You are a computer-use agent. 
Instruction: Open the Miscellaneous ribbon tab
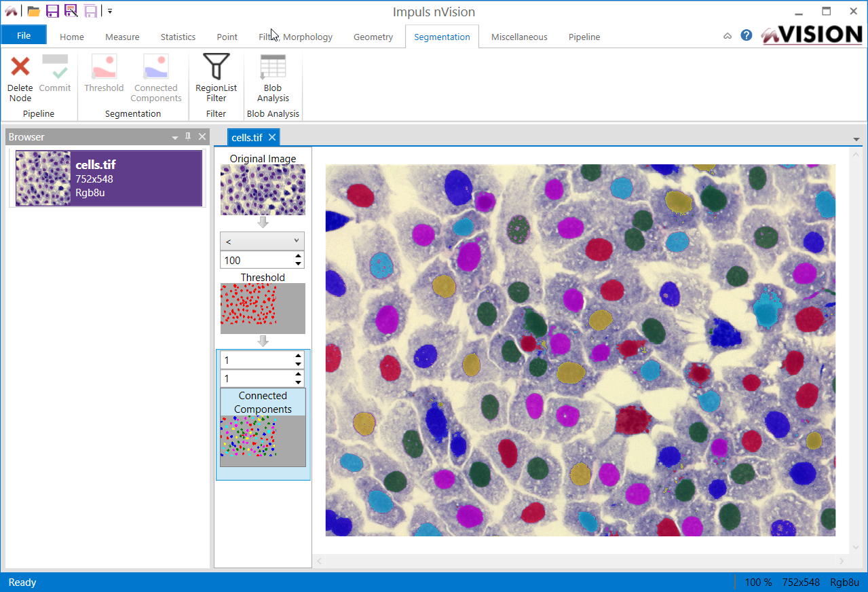pyautogui.click(x=519, y=37)
